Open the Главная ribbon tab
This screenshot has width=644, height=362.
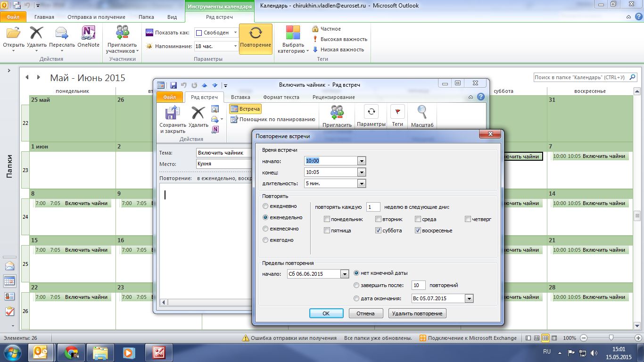pos(44,17)
